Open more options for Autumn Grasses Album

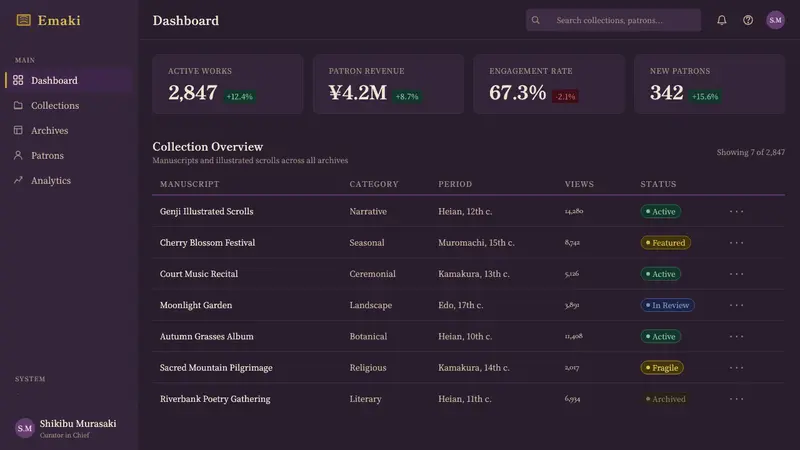(736, 336)
